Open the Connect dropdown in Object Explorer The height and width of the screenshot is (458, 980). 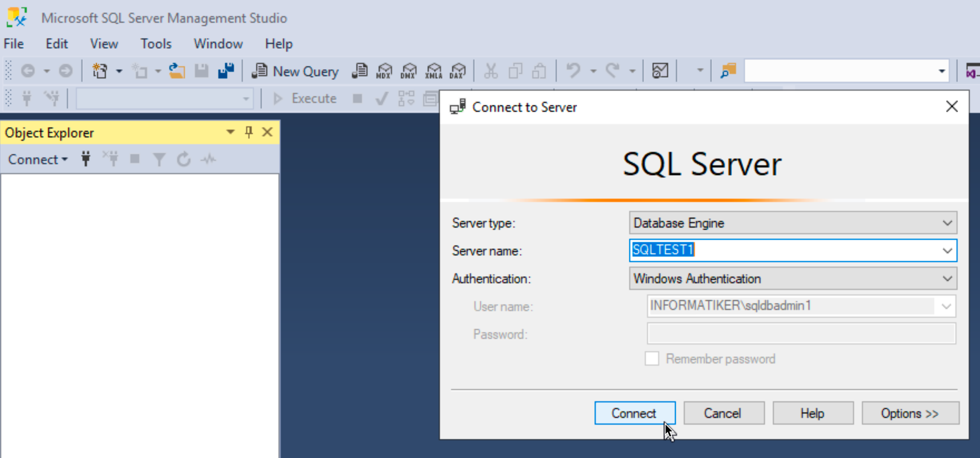(38, 159)
